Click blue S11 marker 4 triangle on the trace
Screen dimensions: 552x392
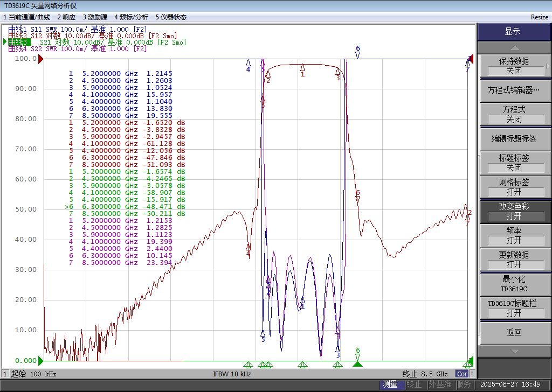pyautogui.click(x=248, y=62)
